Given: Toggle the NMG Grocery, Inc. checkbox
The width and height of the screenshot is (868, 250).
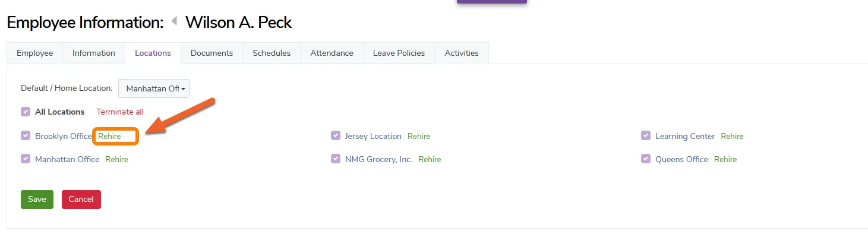Looking at the screenshot, I should pos(336,159).
